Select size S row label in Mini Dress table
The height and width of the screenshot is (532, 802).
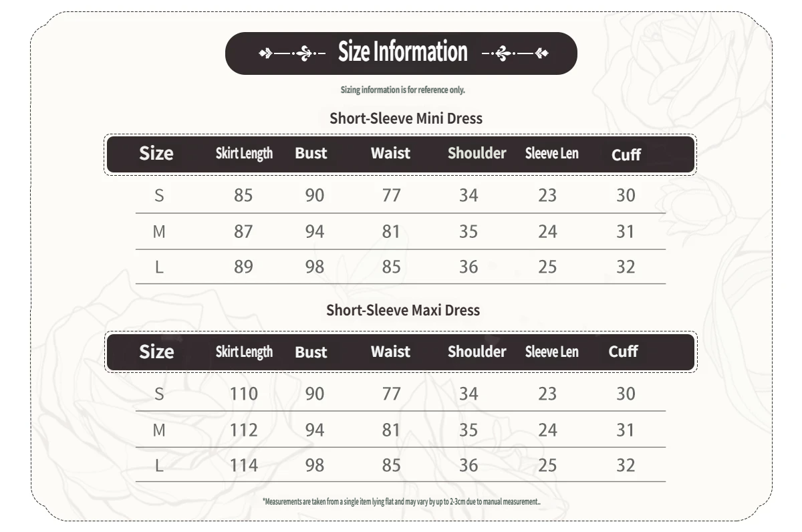point(159,195)
